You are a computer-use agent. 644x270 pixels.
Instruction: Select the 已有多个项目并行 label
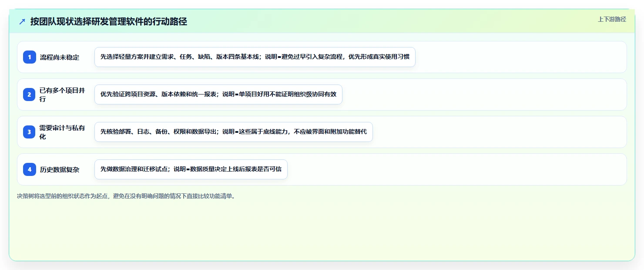[62, 94]
